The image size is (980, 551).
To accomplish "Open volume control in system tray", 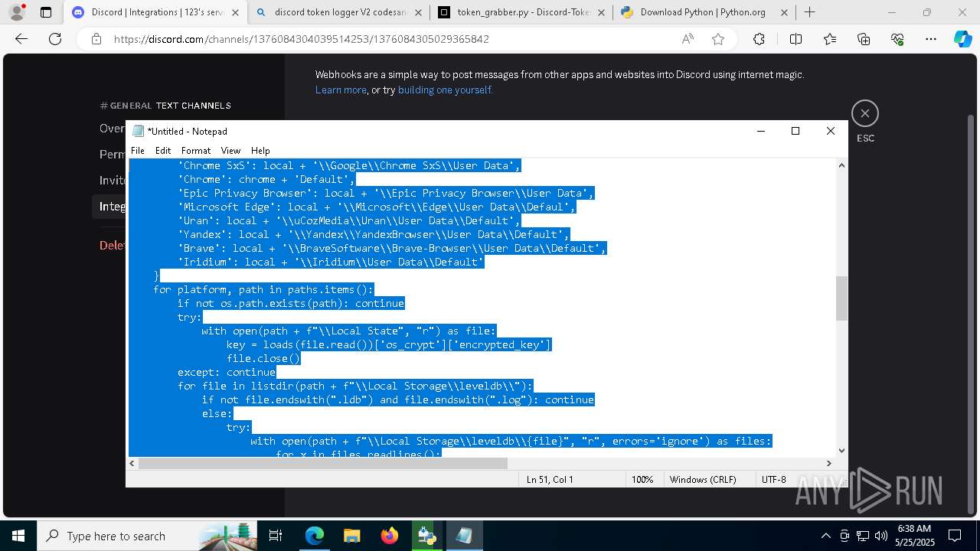I will coord(880,536).
